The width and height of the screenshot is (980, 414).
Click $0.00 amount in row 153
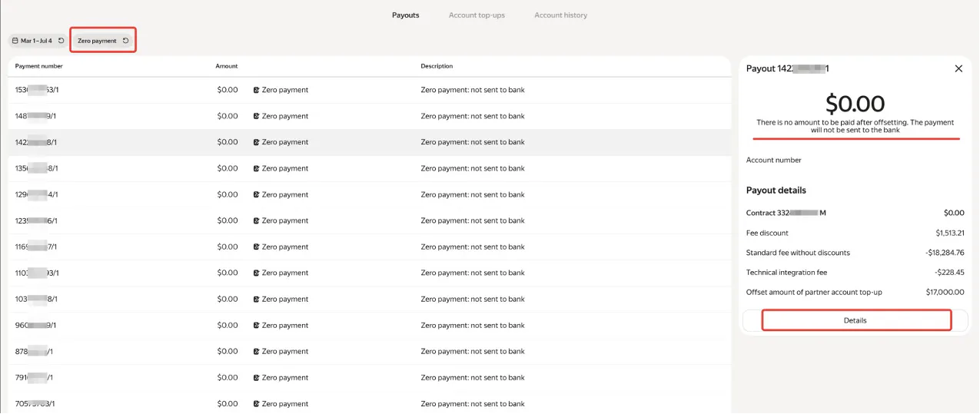[x=228, y=90]
